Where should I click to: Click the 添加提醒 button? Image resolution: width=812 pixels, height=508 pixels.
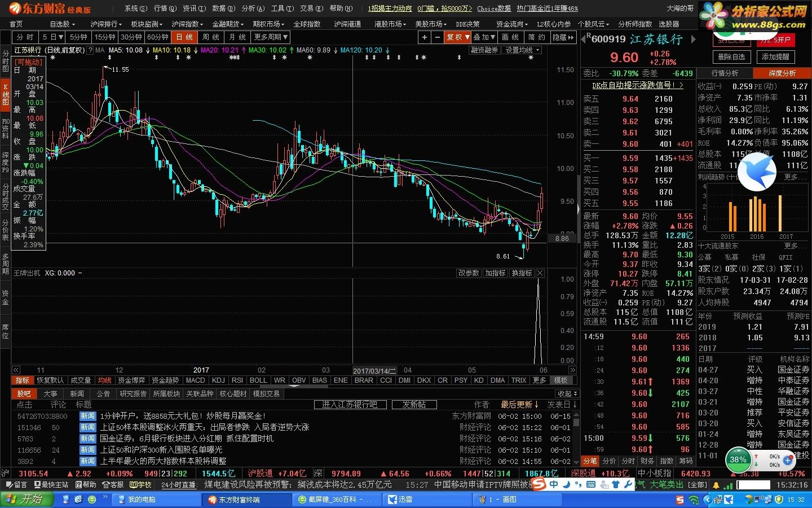click(x=776, y=57)
